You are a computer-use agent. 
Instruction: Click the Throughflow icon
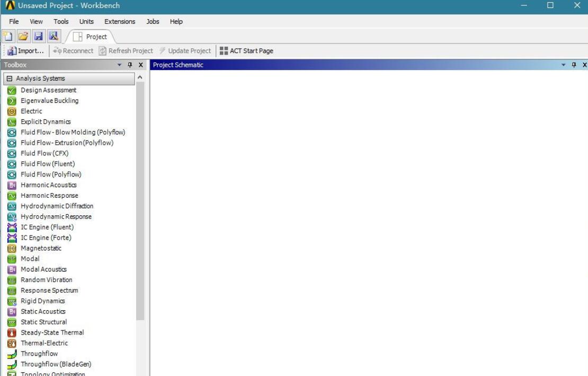point(12,354)
